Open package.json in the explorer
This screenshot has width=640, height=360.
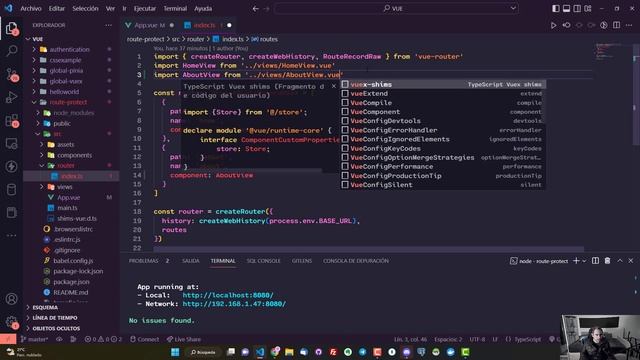pos(71,282)
